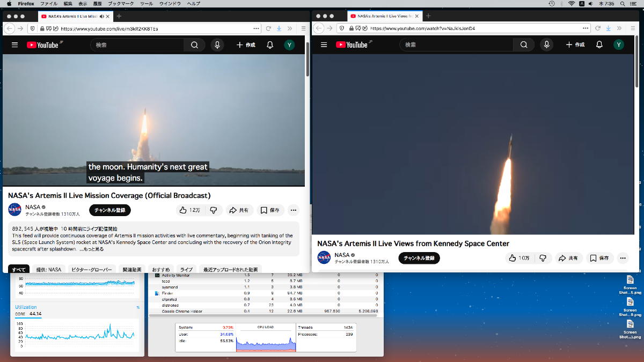
Task: Click the search magnifier button in right window
Action: point(524,45)
